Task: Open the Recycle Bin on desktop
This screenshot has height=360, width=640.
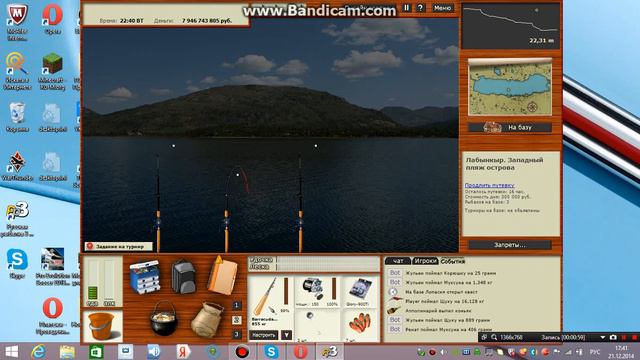Action: 17,117
